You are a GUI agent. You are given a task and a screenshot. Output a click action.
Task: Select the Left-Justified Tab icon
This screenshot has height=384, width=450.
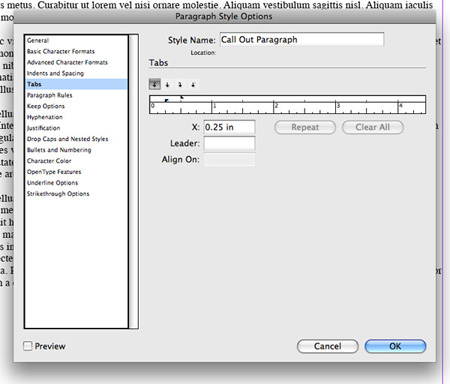point(155,85)
